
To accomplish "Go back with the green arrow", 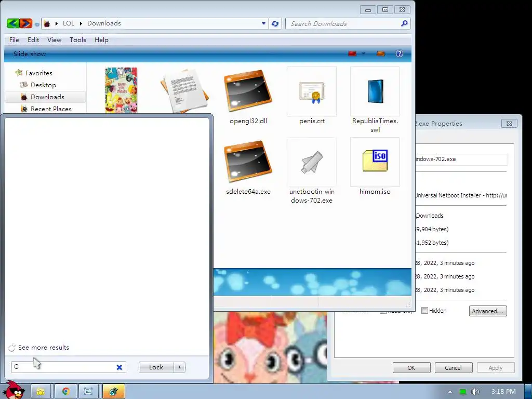I will (x=12, y=23).
